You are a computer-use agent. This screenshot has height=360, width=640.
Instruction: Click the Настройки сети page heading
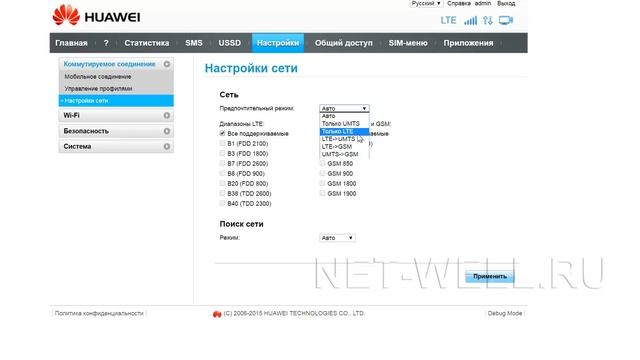coord(251,68)
